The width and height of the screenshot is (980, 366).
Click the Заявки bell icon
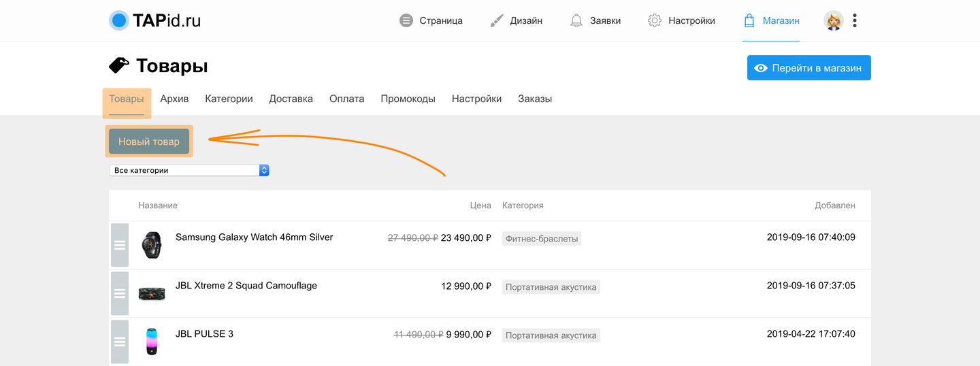pos(576,20)
